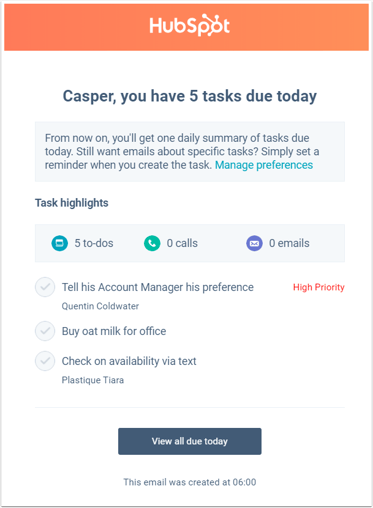Click the red High Priority label

(319, 287)
